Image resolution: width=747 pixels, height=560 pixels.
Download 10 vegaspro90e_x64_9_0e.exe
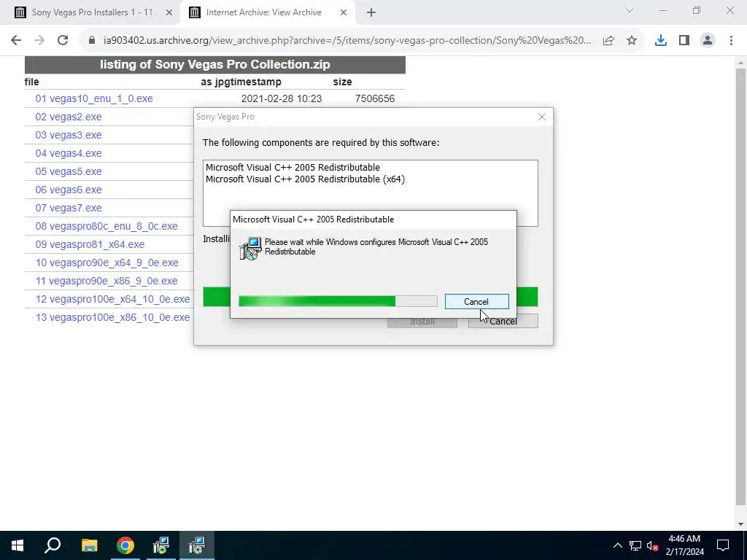[x=107, y=262]
